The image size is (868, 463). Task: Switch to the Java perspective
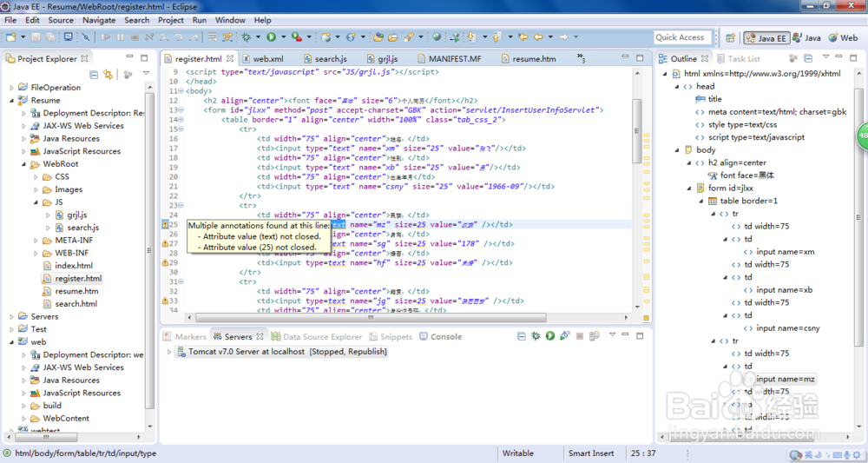coord(806,37)
